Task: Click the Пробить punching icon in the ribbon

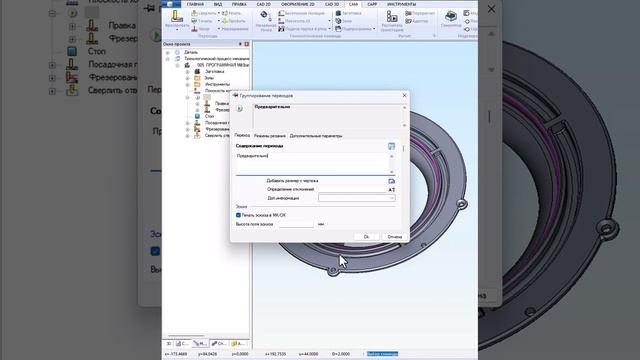Action: coord(225,21)
